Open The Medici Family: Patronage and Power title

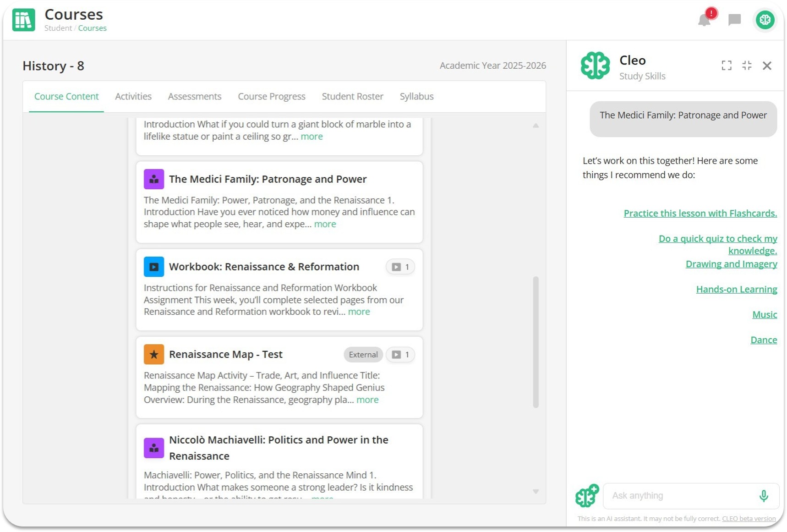tap(268, 179)
